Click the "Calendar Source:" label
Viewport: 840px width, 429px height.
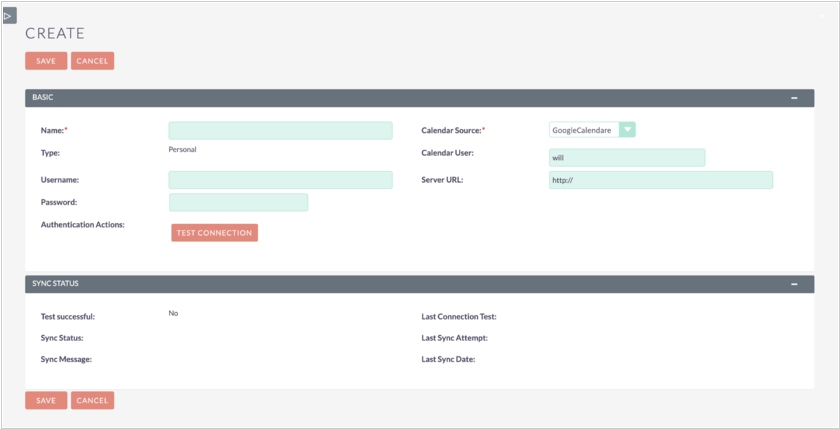tap(453, 130)
